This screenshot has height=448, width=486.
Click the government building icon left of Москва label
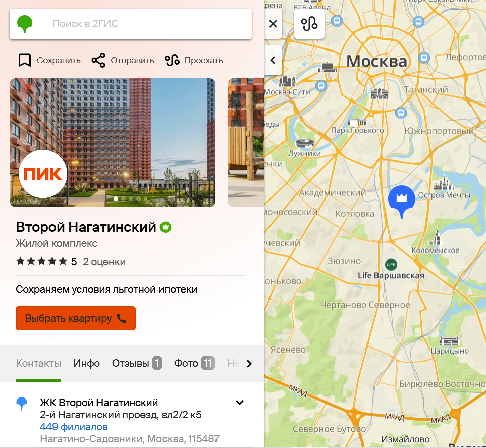[x=327, y=68]
